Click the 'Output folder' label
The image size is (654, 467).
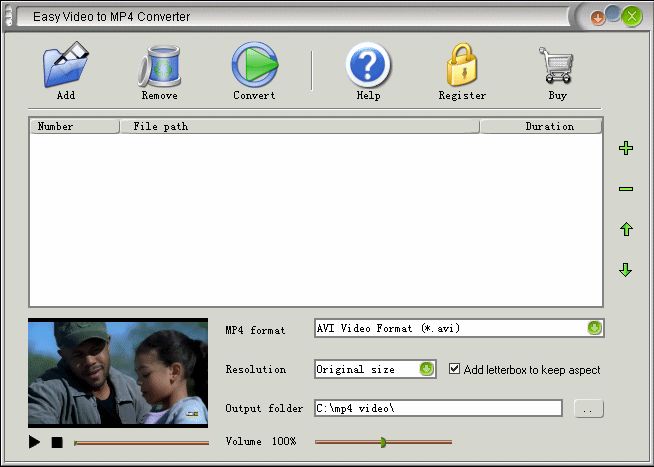[x=264, y=408]
